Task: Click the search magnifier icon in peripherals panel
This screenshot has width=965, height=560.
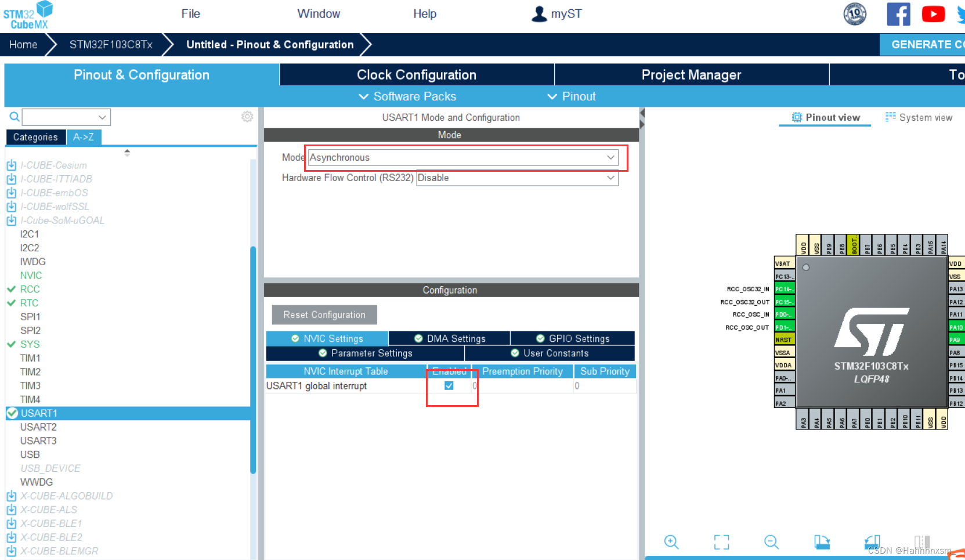Action: pos(15,117)
